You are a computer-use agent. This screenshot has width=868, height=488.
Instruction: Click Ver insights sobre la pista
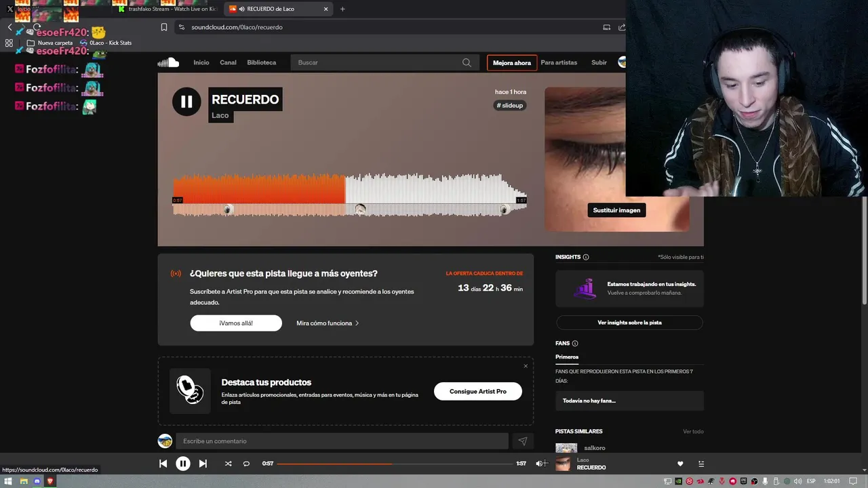629,323
